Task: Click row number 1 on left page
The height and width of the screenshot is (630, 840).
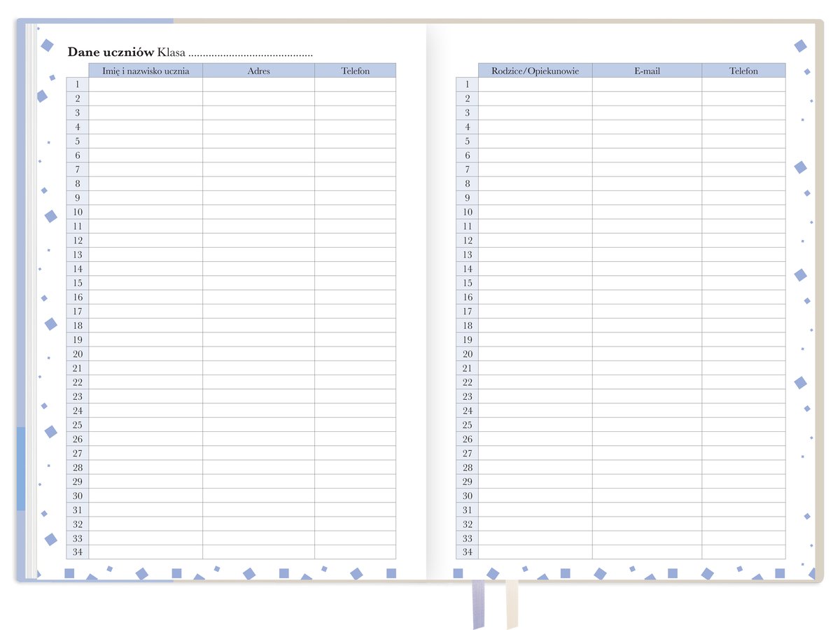Action: click(x=77, y=85)
